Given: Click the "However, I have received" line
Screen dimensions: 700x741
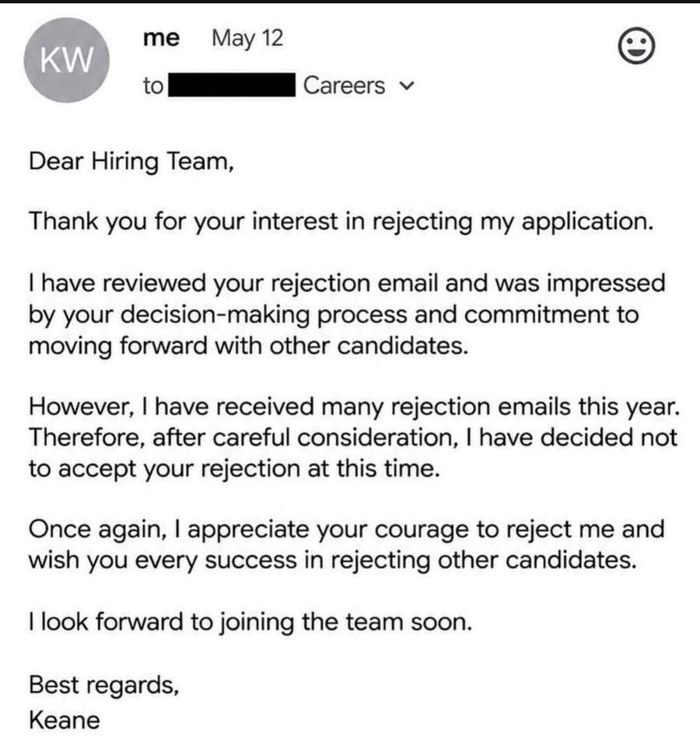Looking at the screenshot, I should (355, 407).
